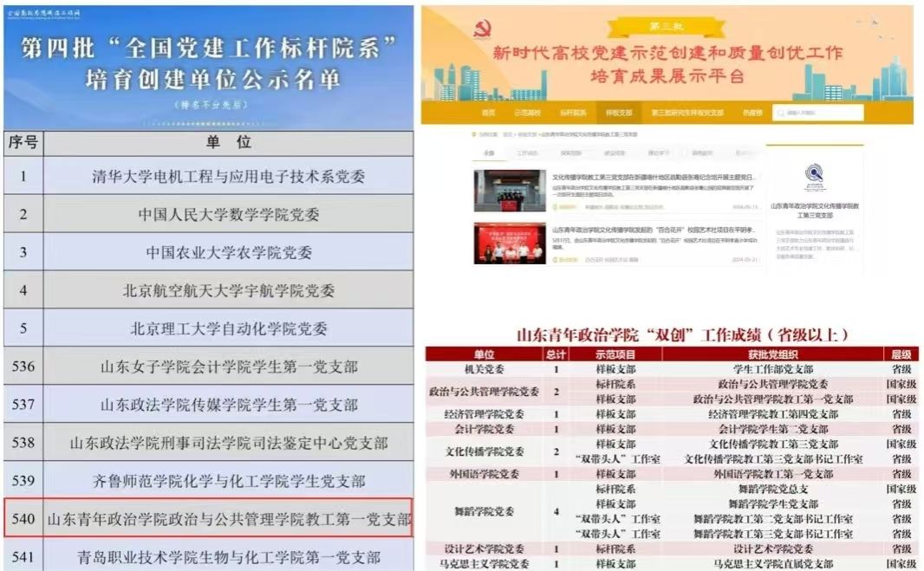Select the highlighted 样板支部 navigation item

(619, 113)
